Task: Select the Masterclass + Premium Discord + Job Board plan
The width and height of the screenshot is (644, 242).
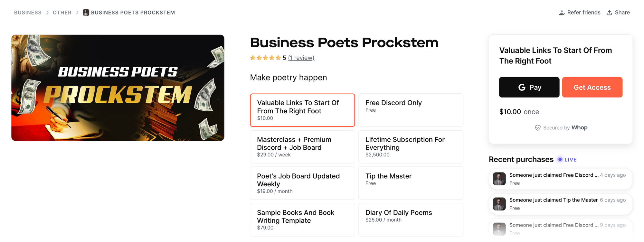Action: (x=302, y=147)
